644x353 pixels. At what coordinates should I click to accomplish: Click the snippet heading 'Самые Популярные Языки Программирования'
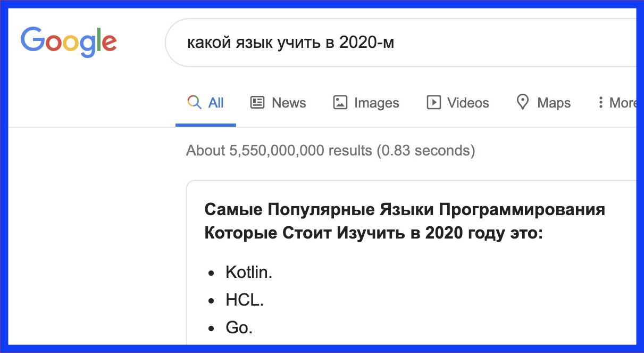(x=404, y=209)
